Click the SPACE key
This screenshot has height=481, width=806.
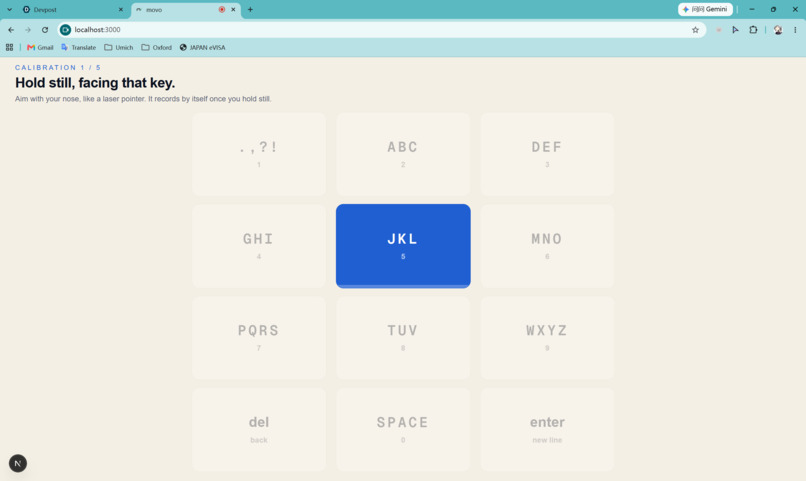click(403, 430)
